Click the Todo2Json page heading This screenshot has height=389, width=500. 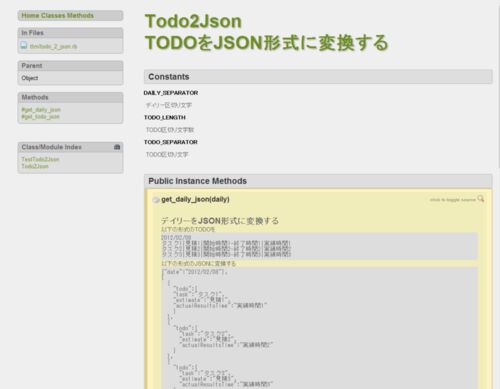click(x=193, y=21)
